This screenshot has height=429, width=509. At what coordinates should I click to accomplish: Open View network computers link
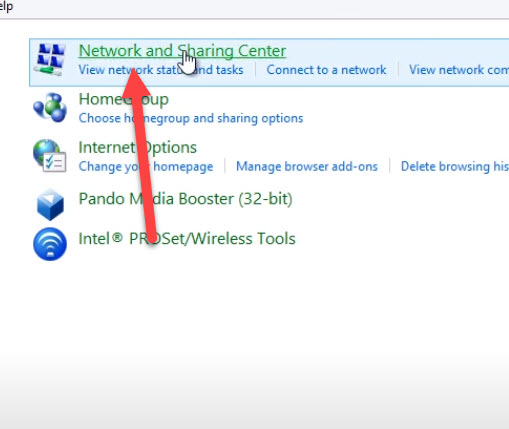(459, 70)
